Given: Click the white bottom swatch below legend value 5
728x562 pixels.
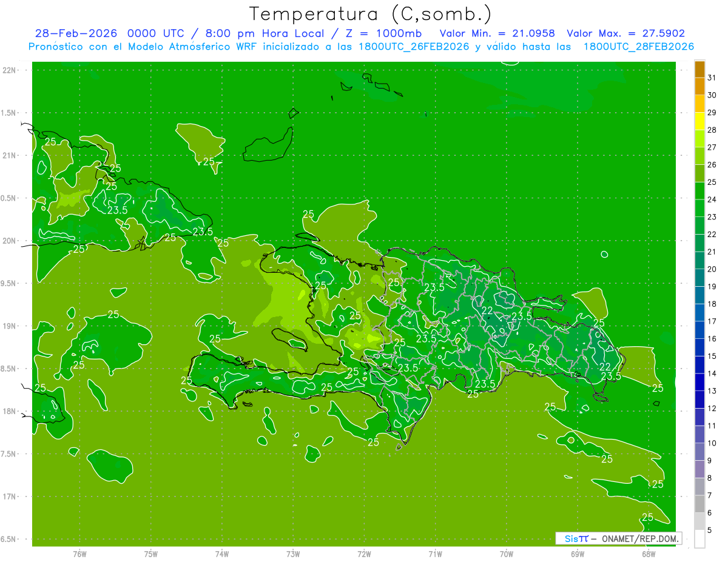Looking at the screenshot, I should pyautogui.click(x=699, y=539).
